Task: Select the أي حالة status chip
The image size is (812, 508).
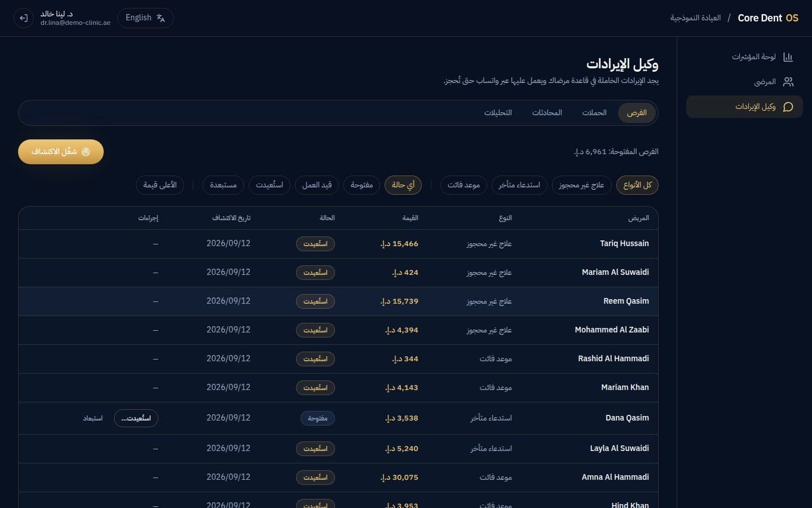Action: click(x=403, y=185)
